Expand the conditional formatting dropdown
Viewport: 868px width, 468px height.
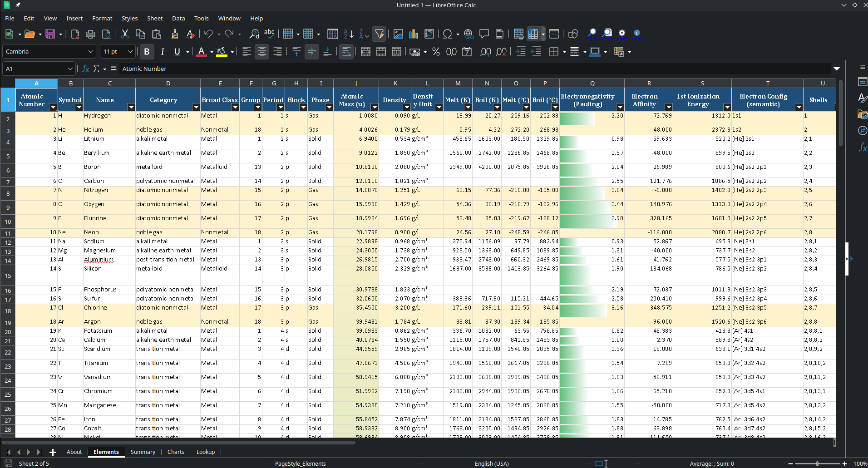click(629, 52)
